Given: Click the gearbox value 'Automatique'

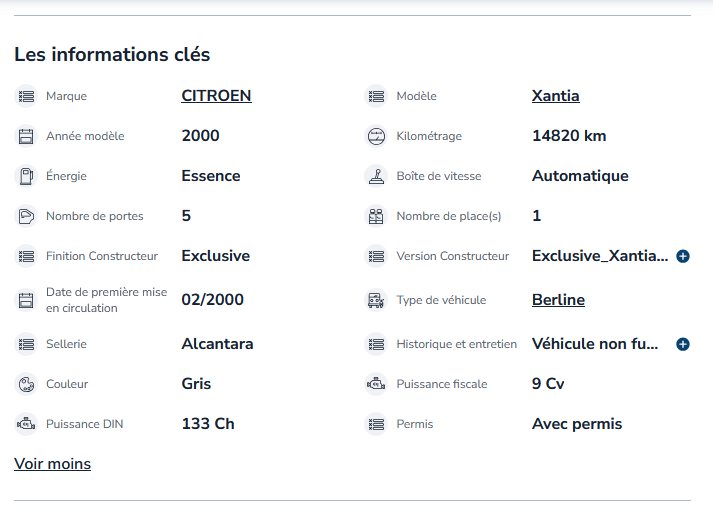Looking at the screenshot, I should pyautogui.click(x=580, y=176).
